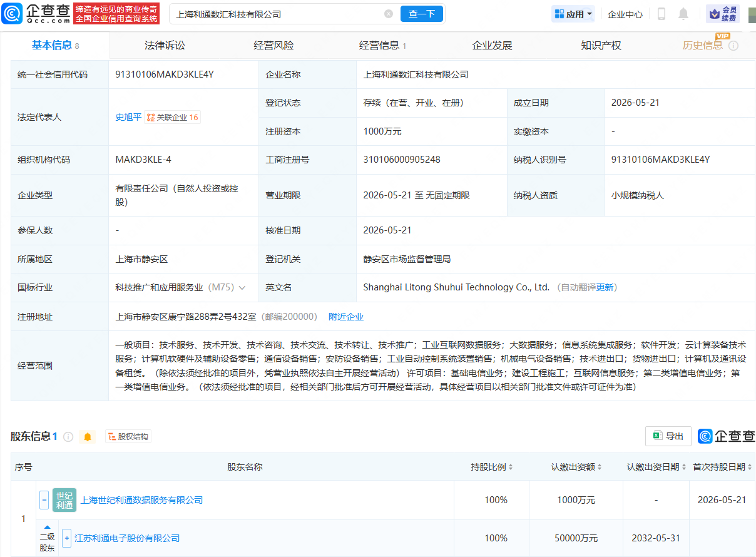Open the mobile phone app icon
756x557 pixels.
click(x=661, y=14)
